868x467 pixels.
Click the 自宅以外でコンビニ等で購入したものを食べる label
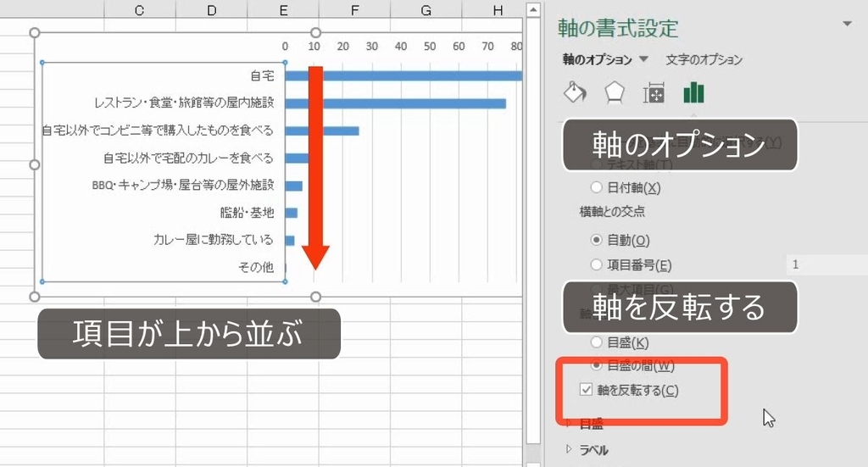point(158,130)
